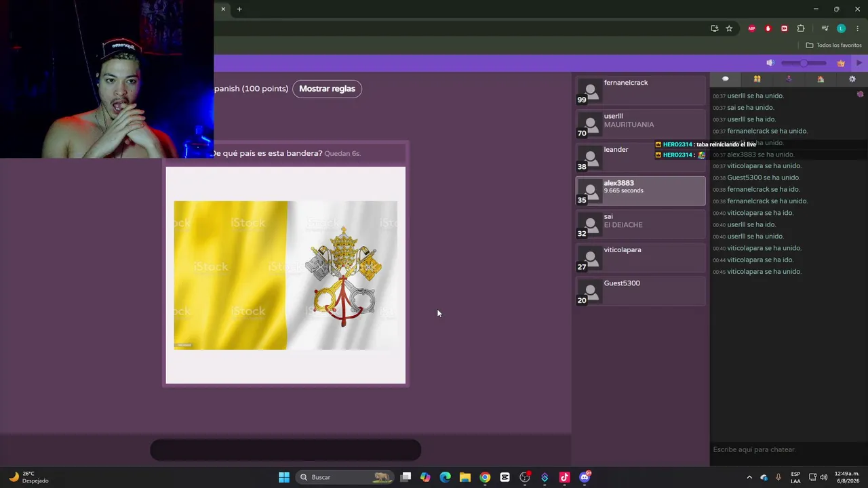
Task: Select player userlll in the scoreboard
Action: coord(641,124)
